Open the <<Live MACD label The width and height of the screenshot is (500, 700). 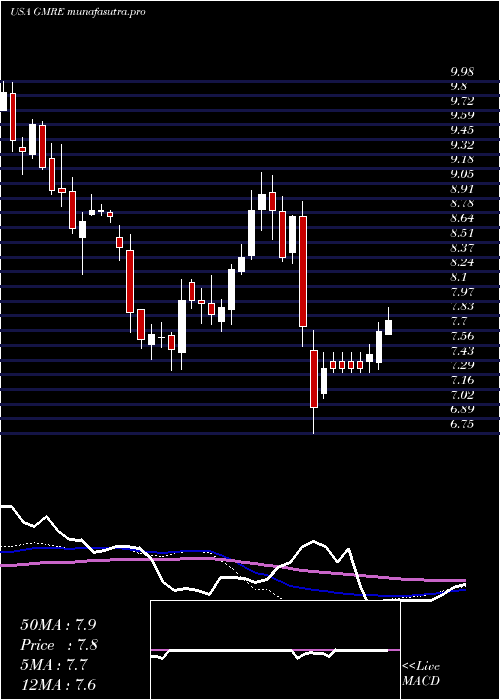click(421, 674)
